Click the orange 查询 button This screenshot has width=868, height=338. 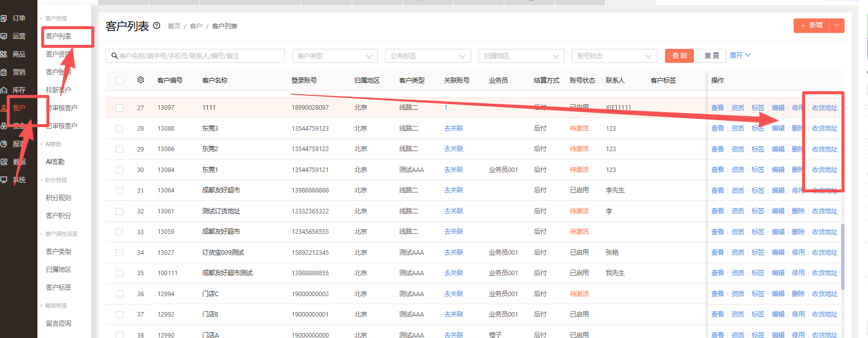pyautogui.click(x=679, y=56)
